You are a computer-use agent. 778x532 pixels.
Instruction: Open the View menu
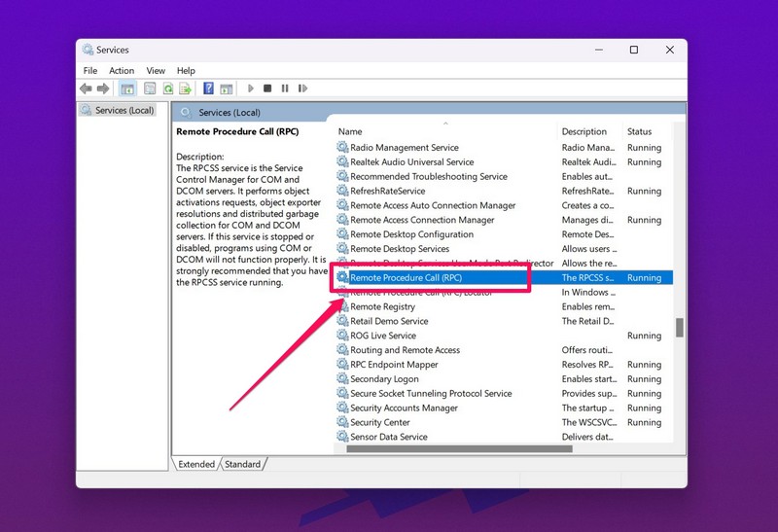156,71
